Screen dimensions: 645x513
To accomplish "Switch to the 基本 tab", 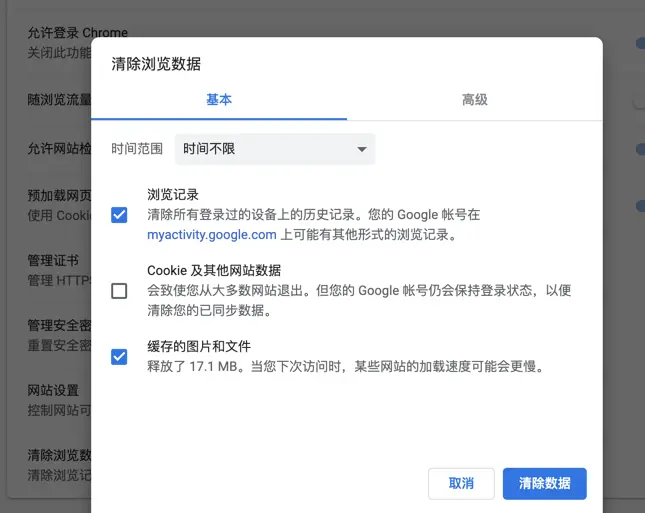I will (x=219, y=100).
